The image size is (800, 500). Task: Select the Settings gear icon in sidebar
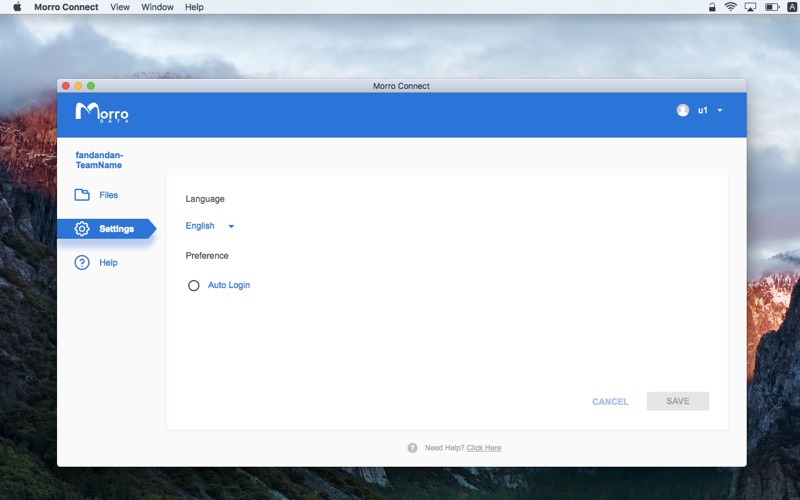pos(82,229)
